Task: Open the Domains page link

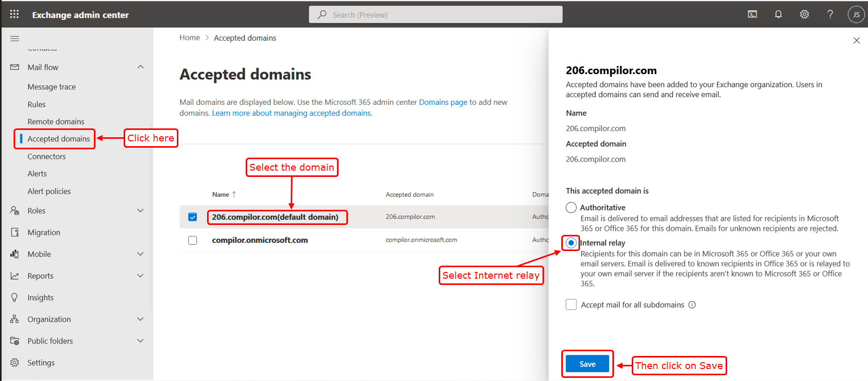Action: [x=443, y=102]
